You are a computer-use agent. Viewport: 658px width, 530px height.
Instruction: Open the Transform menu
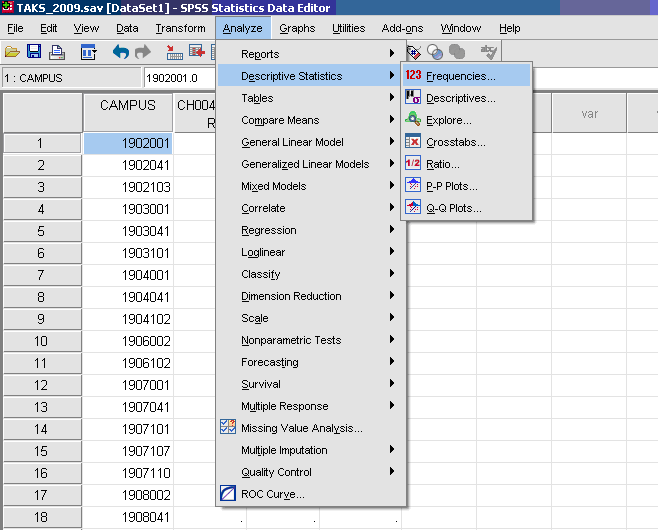(x=180, y=28)
